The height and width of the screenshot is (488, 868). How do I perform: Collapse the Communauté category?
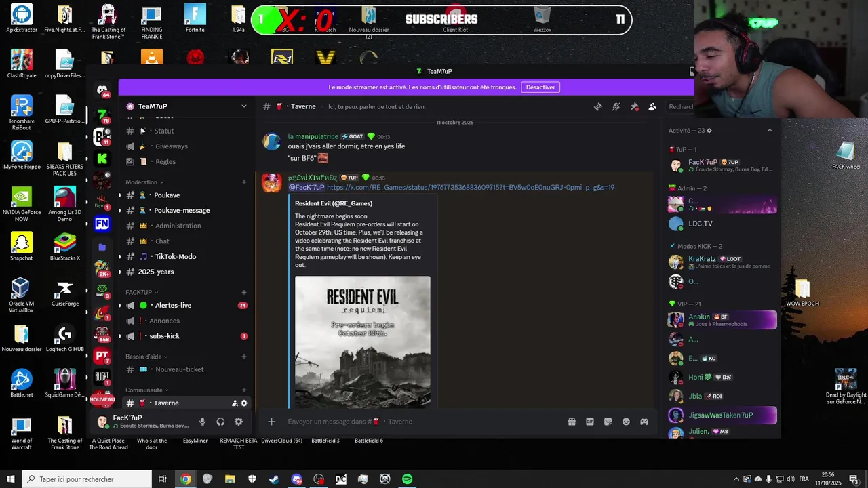(x=146, y=390)
